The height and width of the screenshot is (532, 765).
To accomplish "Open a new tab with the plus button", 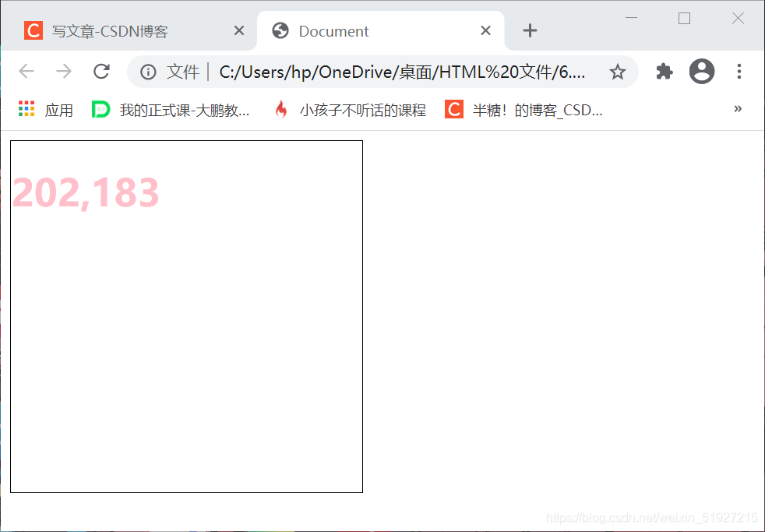I will click(530, 30).
